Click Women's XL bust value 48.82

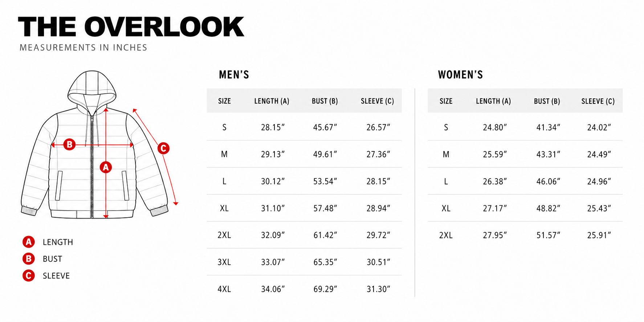pos(548,208)
